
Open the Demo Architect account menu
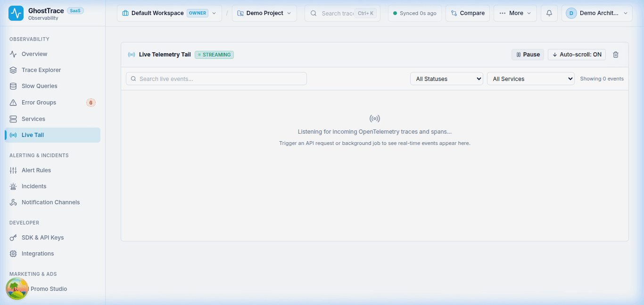pos(597,13)
